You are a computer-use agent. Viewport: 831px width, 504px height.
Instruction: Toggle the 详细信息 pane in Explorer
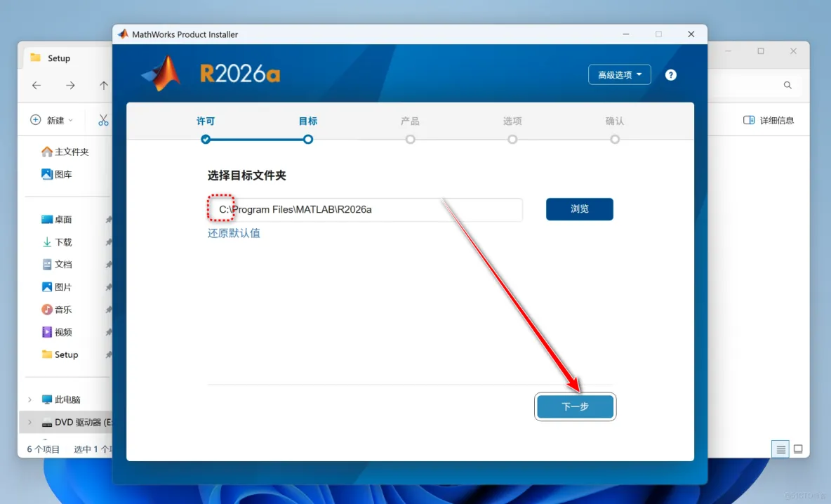pyautogui.click(x=769, y=120)
